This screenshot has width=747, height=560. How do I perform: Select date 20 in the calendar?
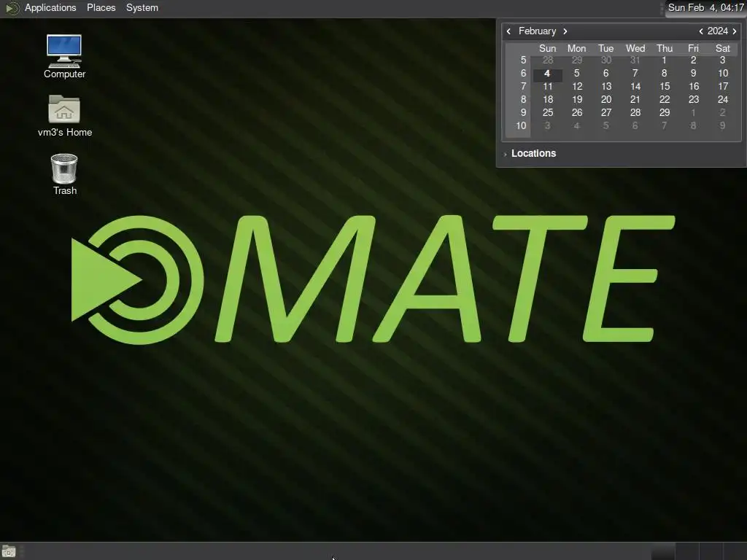click(606, 99)
